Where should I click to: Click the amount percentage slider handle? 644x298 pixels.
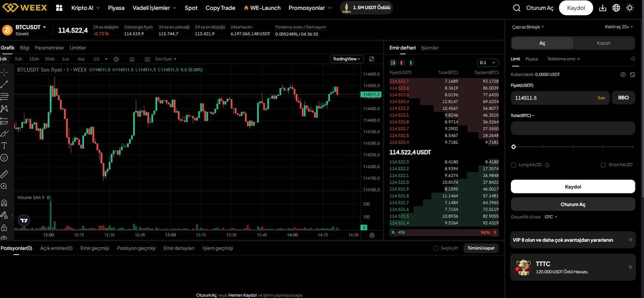click(513, 147)
